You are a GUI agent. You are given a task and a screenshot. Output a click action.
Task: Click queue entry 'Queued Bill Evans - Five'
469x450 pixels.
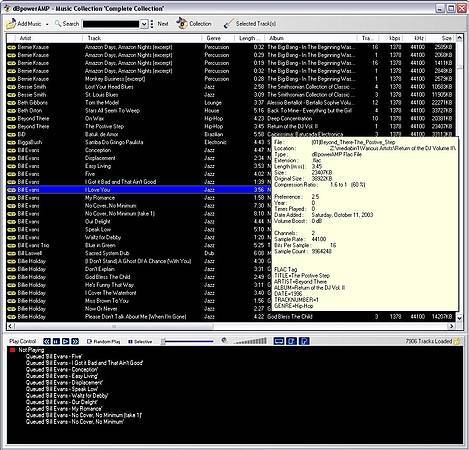pos(54,356)
